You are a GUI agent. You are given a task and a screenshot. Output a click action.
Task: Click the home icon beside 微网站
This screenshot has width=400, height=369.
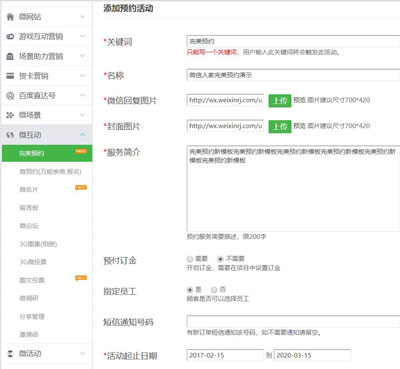(10, 17)
